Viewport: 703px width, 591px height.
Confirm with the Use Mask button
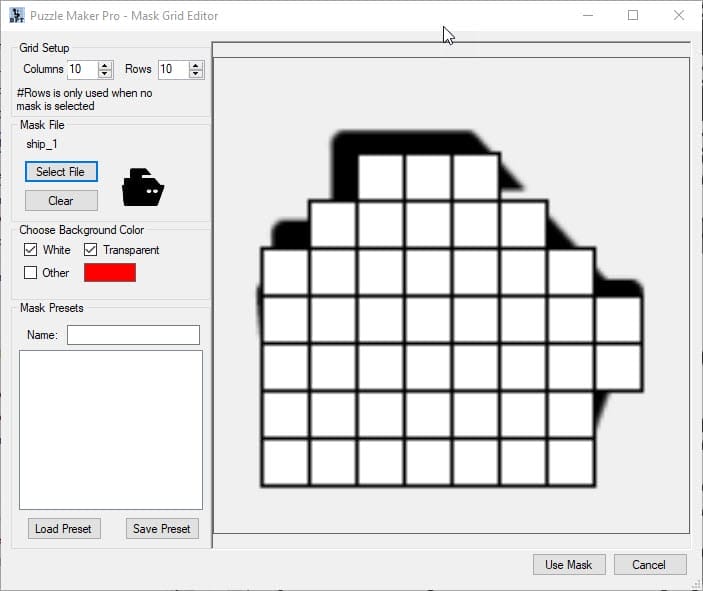click(x=568, y=565)
